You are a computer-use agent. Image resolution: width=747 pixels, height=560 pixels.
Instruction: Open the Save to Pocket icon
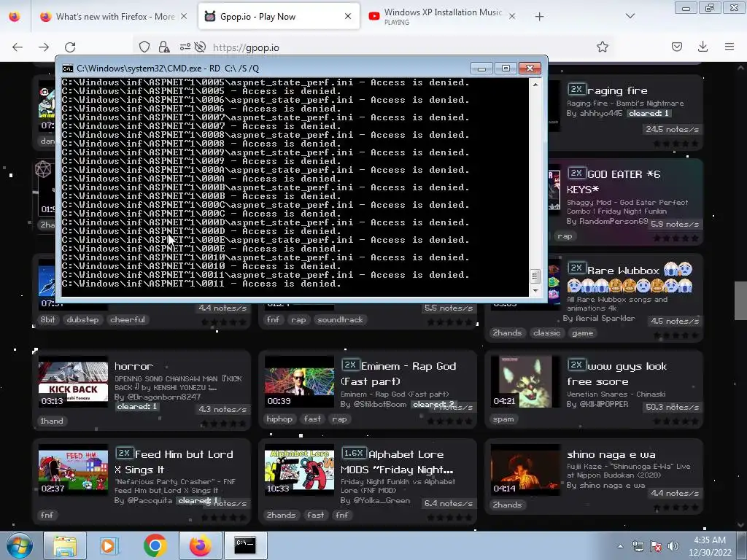coord(676,47)
